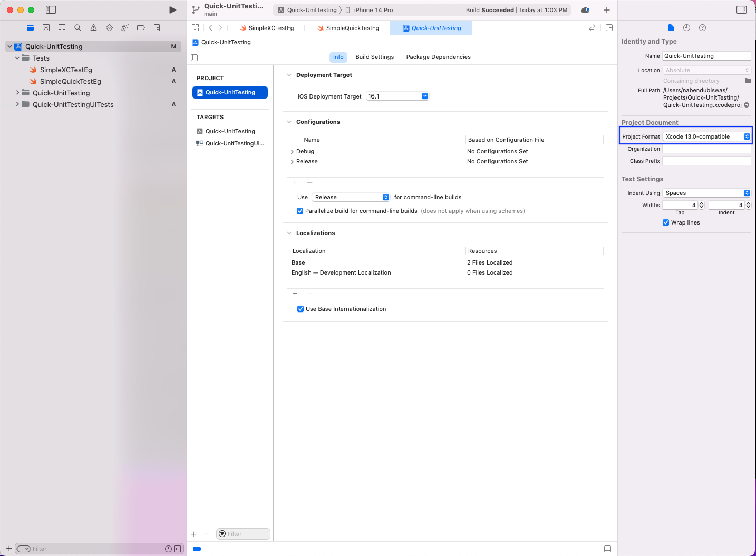756x556 pixels.
Task: Toggle code review mode arrows
Action: pyautogui.click(x=592, y=28)
